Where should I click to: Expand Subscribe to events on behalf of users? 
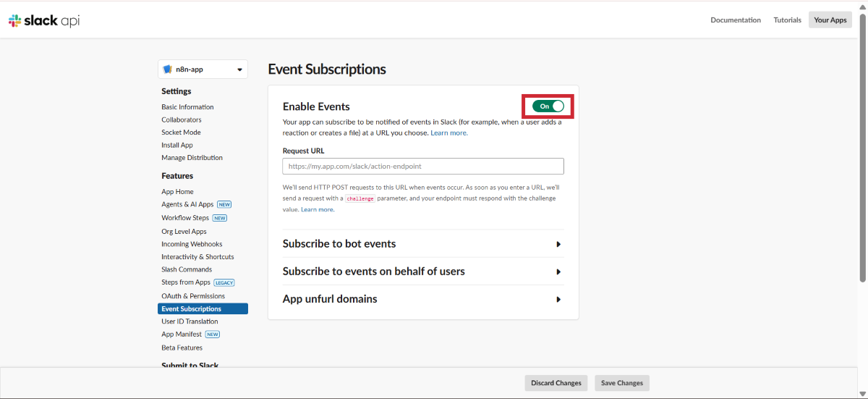click(x=423, y=272)
